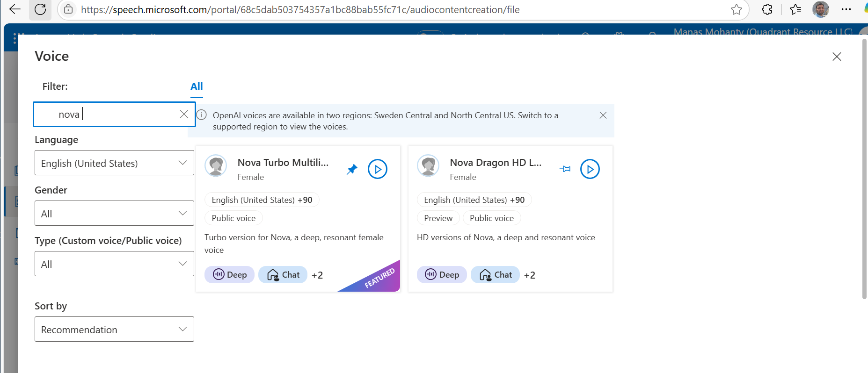Click the Chat style chip on Nova Turbo card
The height and width of the screenshot is (373, 868).
point(283,275)
